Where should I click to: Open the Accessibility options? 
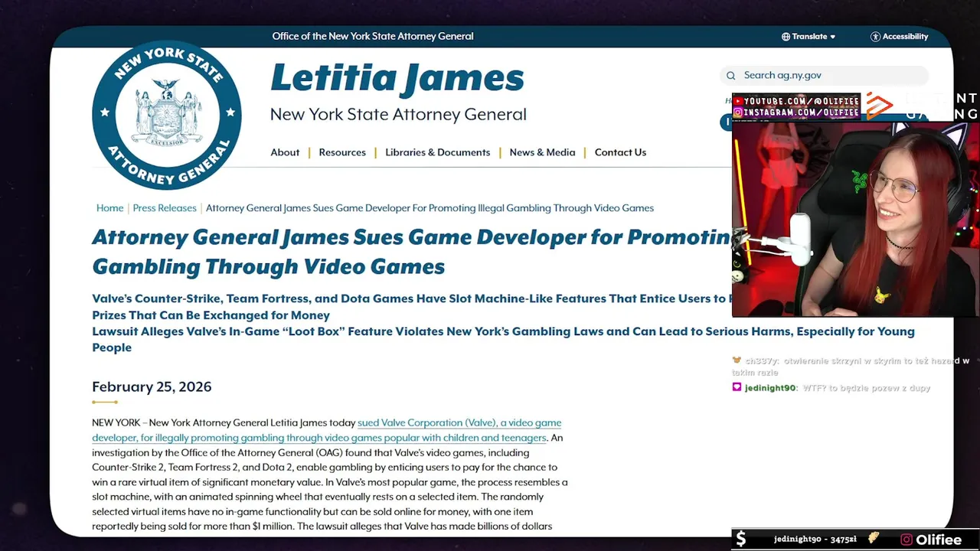899,37
